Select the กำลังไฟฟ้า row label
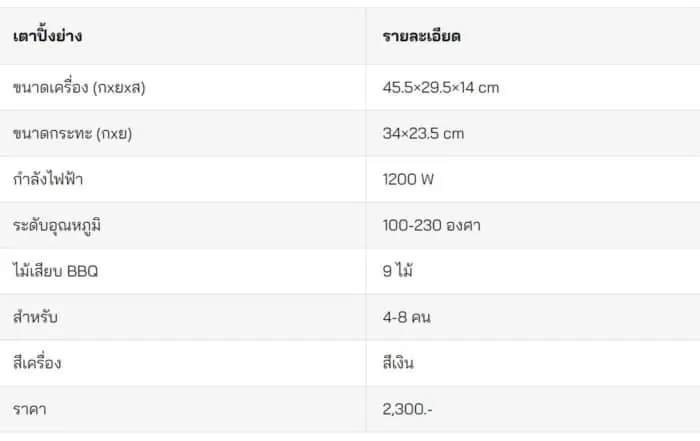 [x=48, y=179]
